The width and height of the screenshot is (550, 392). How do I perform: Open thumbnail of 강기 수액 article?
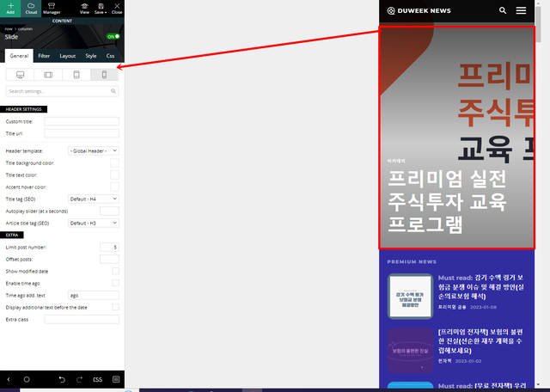pyautogui.click(x=410, y=297)
